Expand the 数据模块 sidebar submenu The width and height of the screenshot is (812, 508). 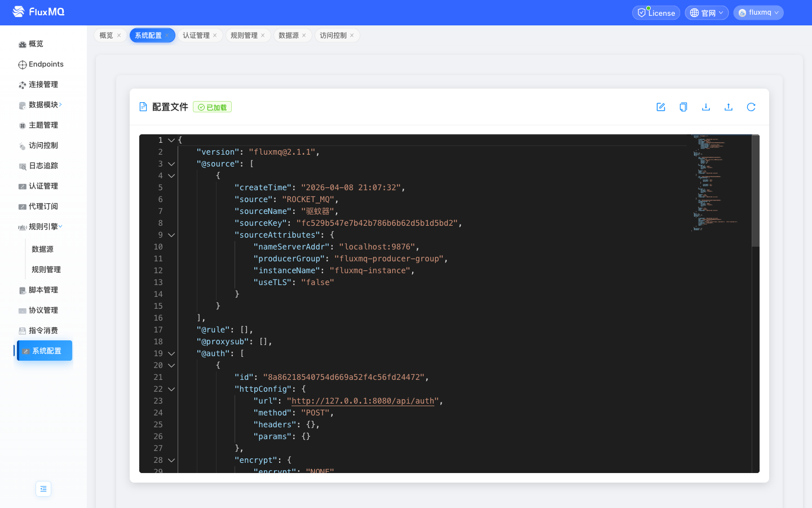tap(43, 105)
